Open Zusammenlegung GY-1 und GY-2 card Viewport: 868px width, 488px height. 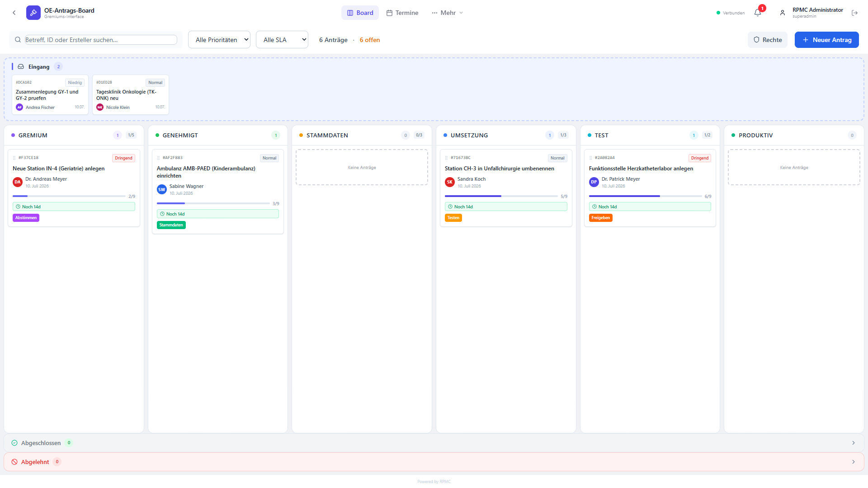[x=50, y=95]
